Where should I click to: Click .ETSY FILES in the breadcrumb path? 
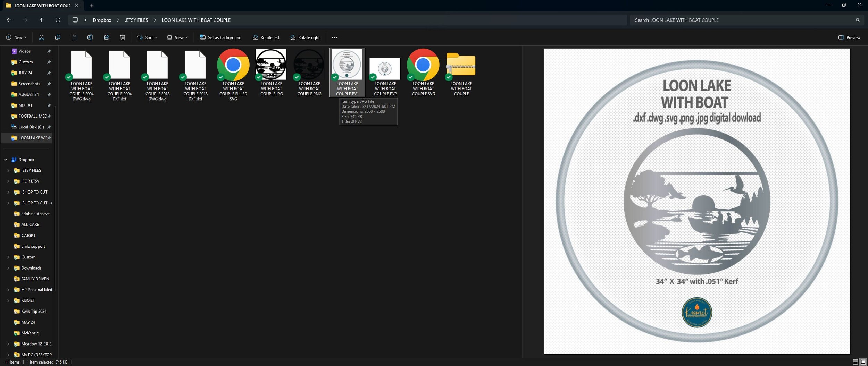coord(136,20)
